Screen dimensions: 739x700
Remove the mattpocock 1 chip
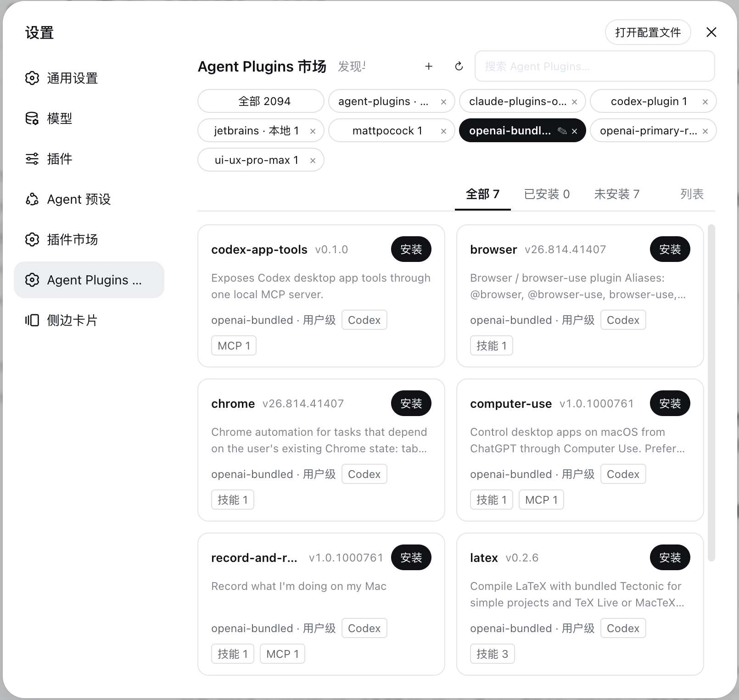pyautogui.click(x=443, y=131)
